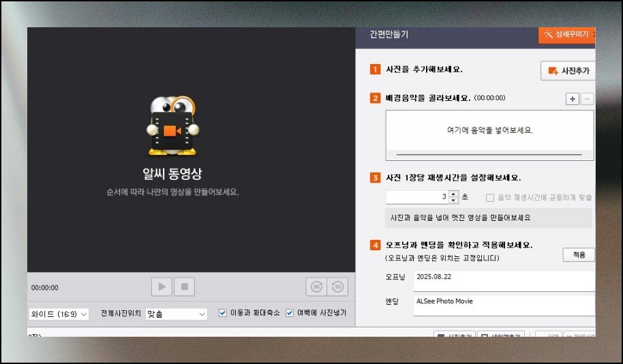
Task: Click the 알씨 동영상 mascot logo
Action: click(x=172, y=126)
